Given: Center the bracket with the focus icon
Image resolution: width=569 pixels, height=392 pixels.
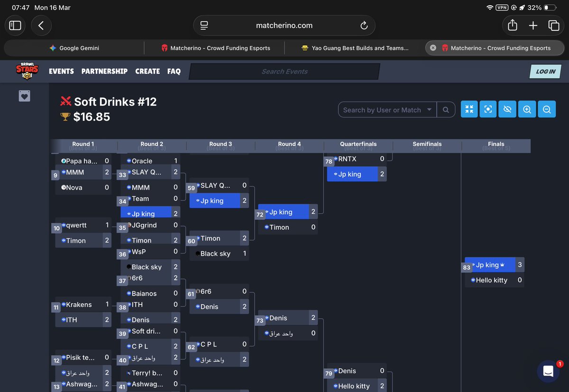Looking at the screenshot, I should (x=488, y=109).
